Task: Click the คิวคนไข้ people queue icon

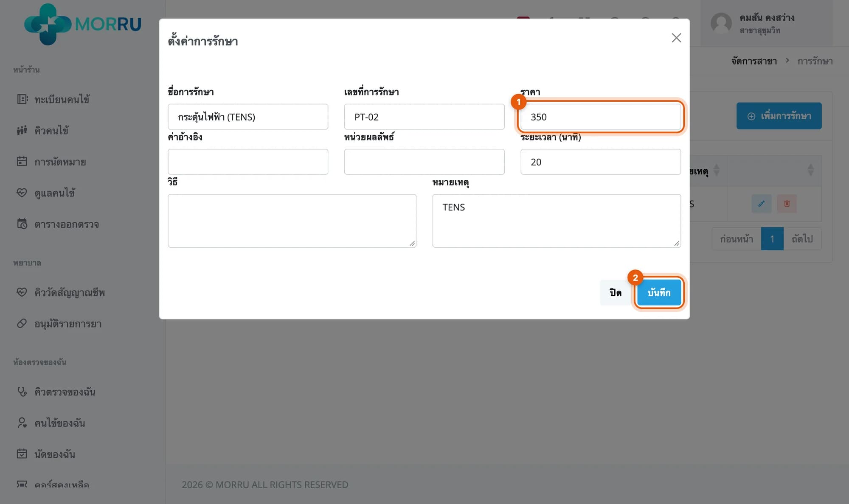Action: pyautogui.click(x=22, y=130)
